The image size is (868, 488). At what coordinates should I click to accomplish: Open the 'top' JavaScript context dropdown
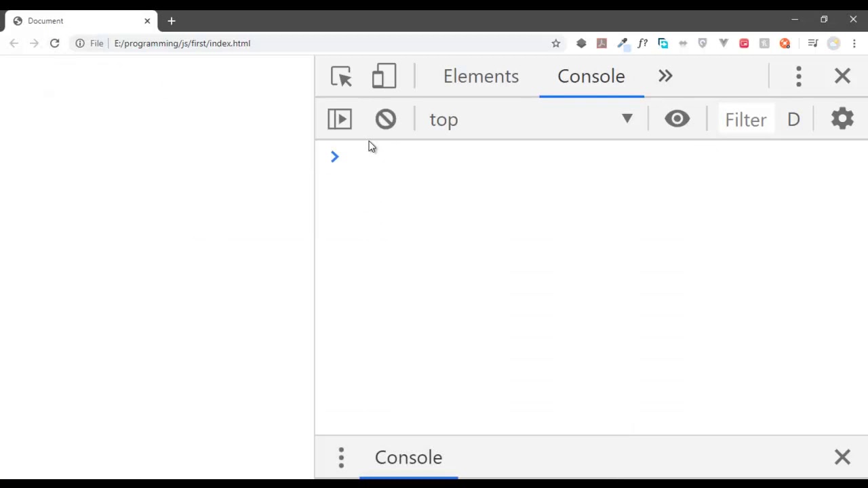coord(531,119)
